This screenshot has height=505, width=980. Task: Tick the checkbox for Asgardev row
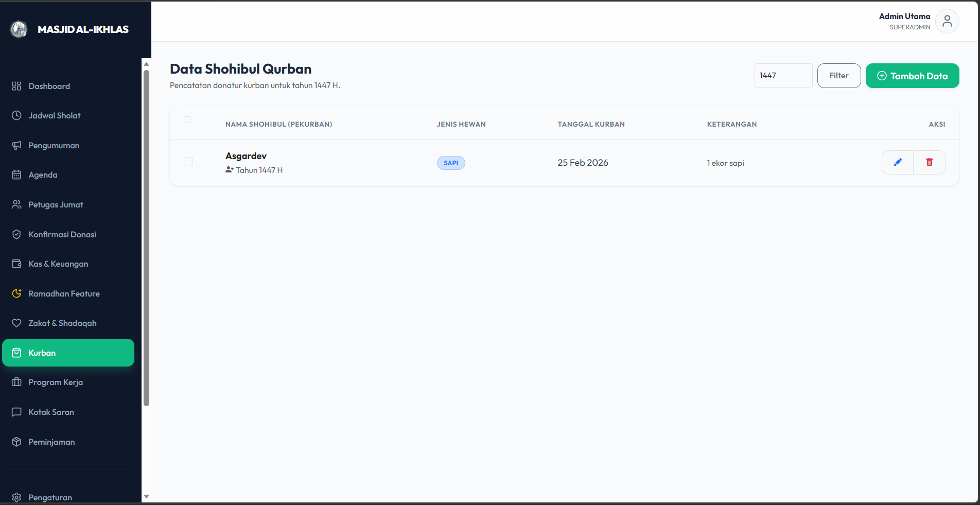188,162
